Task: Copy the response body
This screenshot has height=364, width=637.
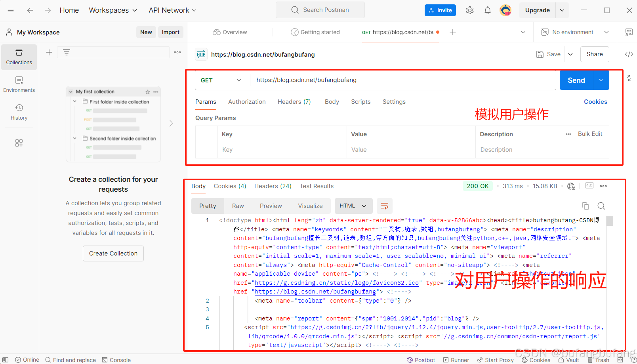Action: click(586, 206)
